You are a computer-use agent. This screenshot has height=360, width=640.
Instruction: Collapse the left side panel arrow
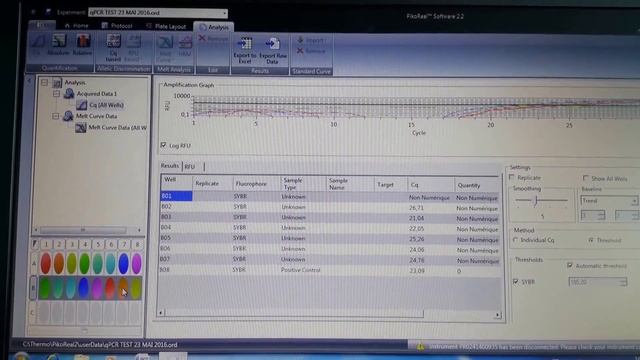(x=29, y=81)
